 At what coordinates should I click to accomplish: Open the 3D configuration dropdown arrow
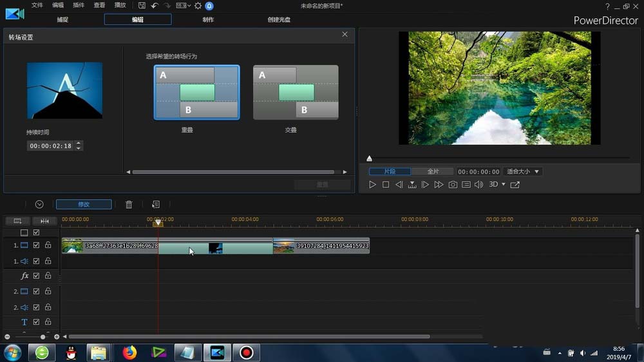pos(504,184)
